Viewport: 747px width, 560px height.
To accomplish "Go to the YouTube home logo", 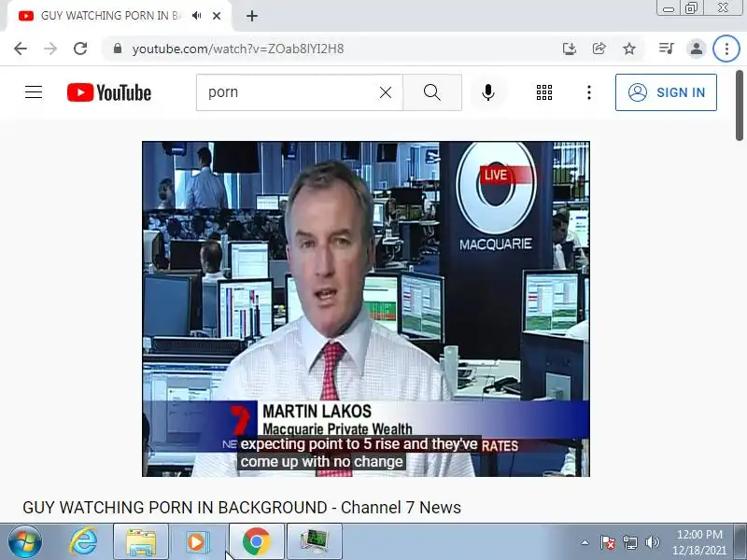I will tap(109, 92).
